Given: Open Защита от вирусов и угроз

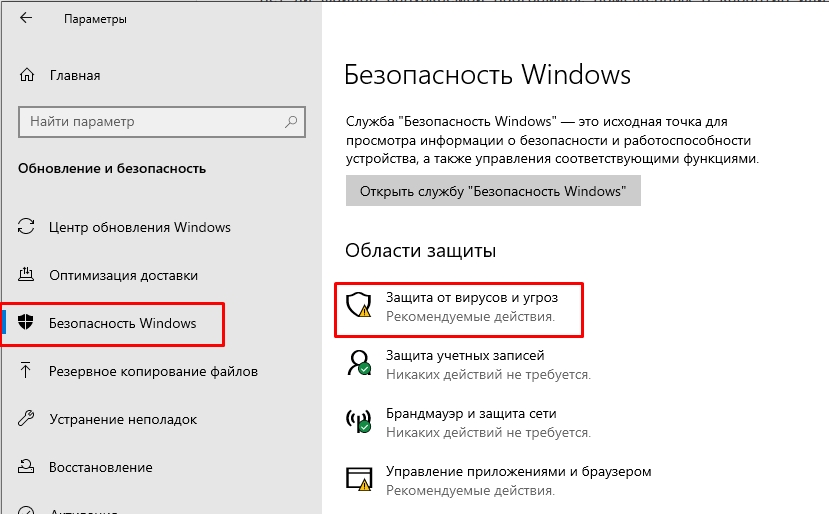Looking at the screenshot, I should tap(471, 298).
